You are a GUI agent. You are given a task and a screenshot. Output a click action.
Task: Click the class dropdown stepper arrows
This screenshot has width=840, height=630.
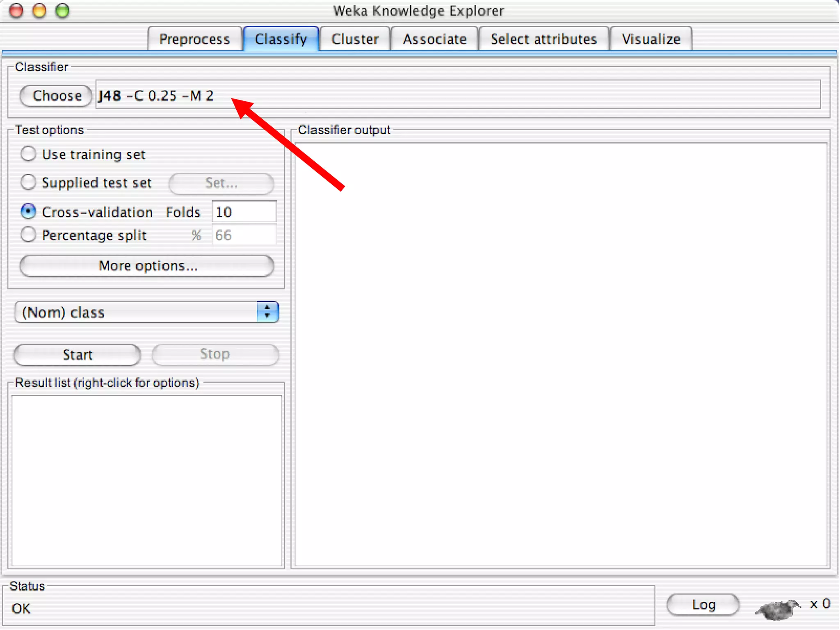[267, 312]
